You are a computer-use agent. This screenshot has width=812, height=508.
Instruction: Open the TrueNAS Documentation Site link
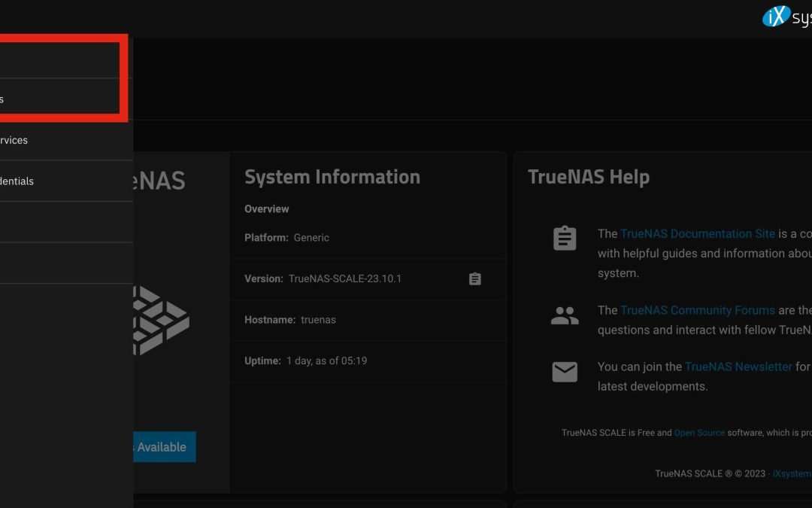point(698,233)
